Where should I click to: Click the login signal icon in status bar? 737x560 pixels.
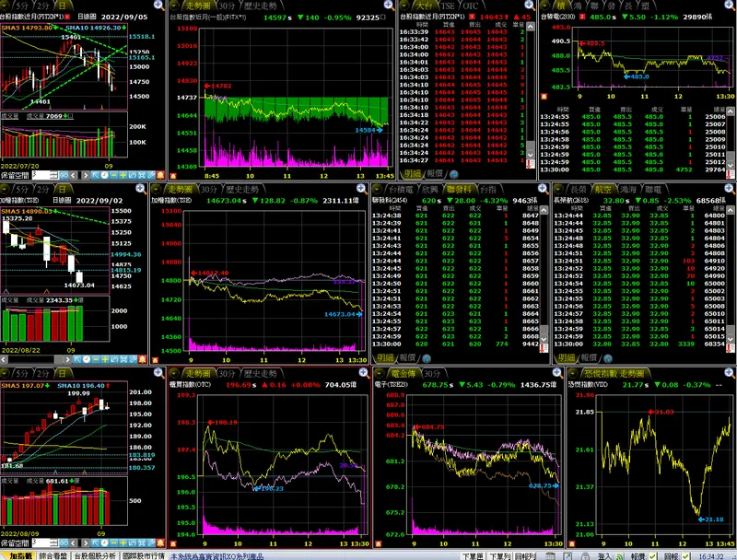click(620, 555)
